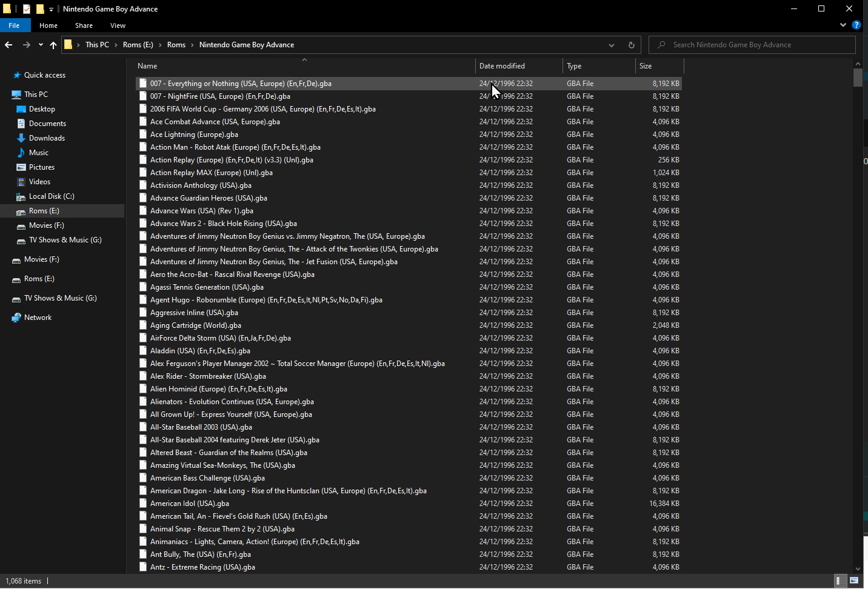Expand the chevron after This PC breadcrumb

116,45
